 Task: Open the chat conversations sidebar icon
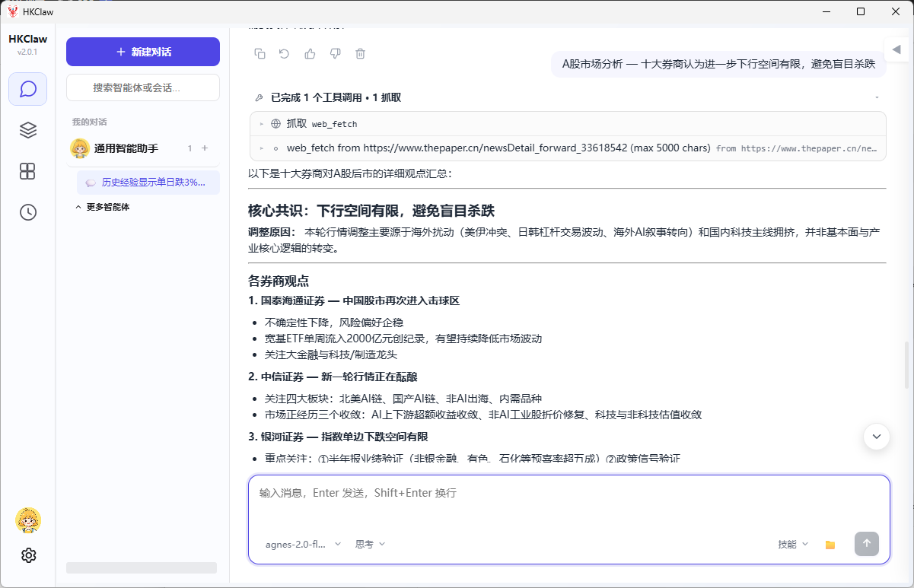point(28,89)
